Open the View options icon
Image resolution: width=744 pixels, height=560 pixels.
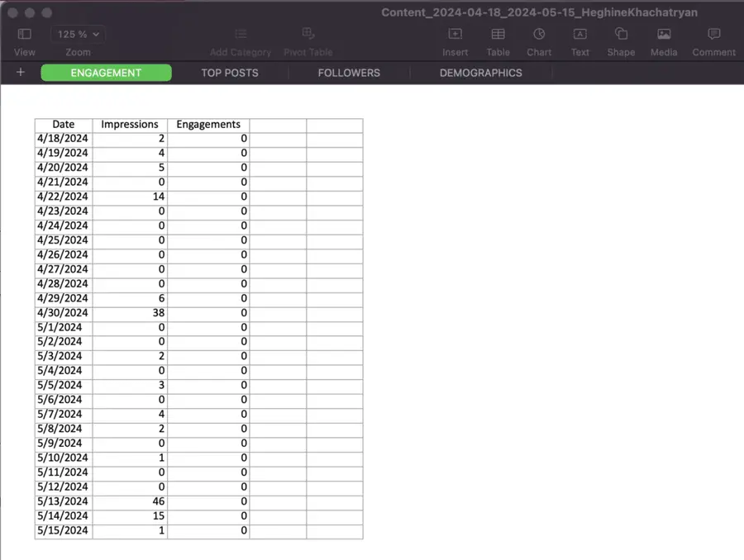24,34
